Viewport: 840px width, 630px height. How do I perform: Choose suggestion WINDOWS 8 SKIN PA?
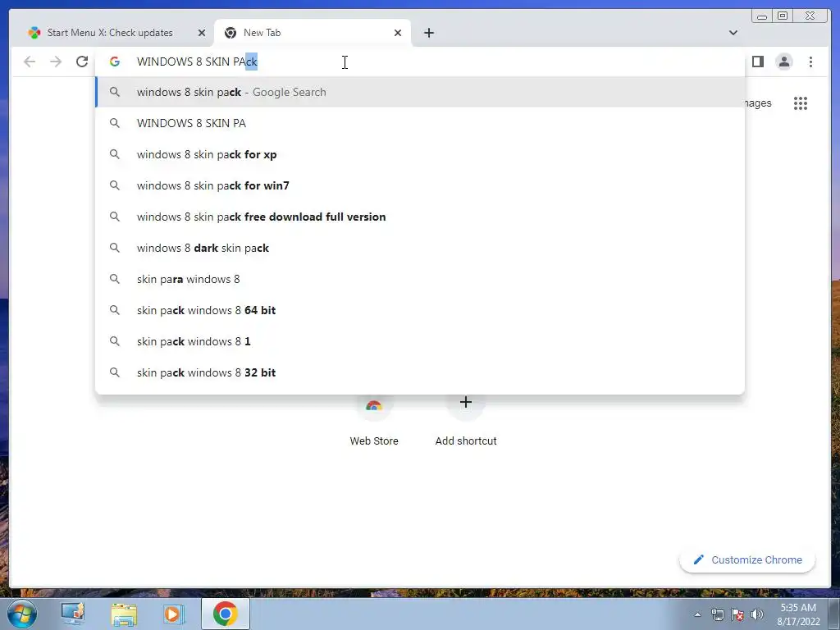point(420,123)
